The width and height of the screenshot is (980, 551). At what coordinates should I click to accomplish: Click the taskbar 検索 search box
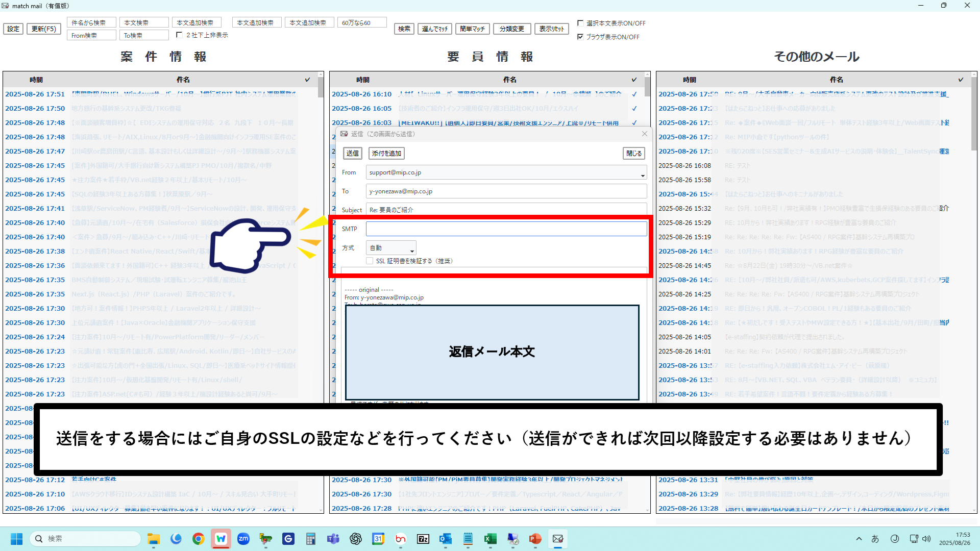click(x=85, y=539)
